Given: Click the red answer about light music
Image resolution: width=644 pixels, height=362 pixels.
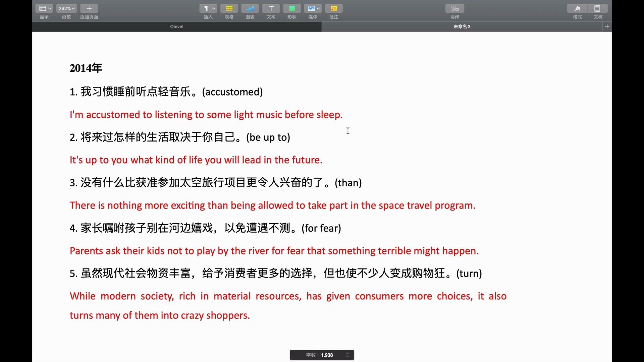Looking at the screenshot, I should point(206,115).
